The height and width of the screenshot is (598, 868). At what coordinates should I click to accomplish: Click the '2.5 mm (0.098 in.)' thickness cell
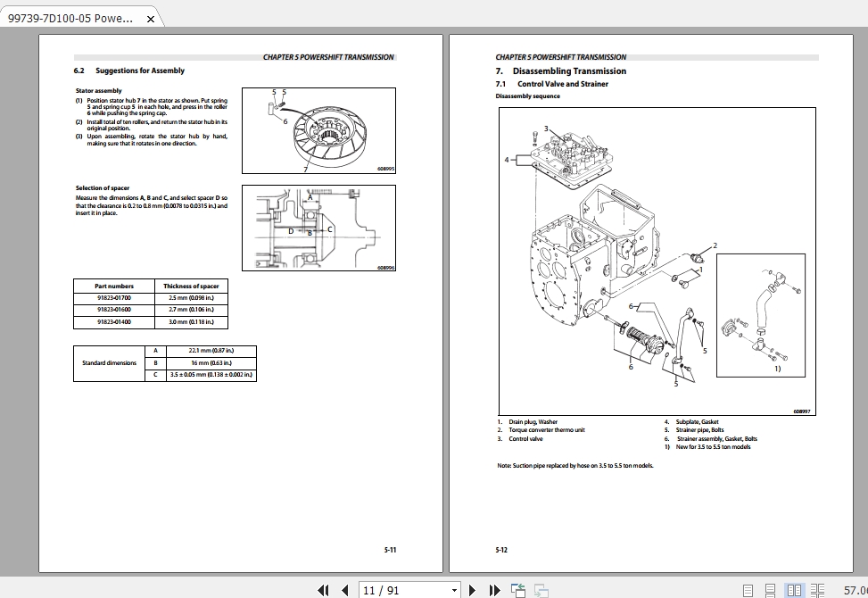191,298
